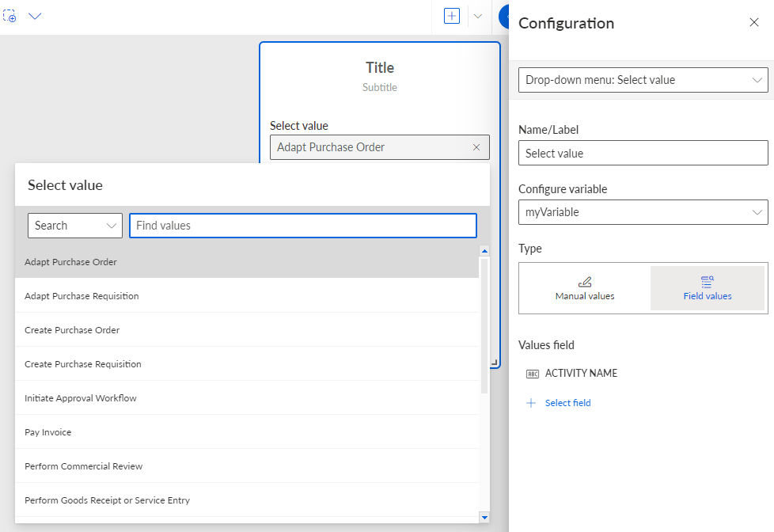Click the add selection icon in top-left toolbar

click(9, 16)
